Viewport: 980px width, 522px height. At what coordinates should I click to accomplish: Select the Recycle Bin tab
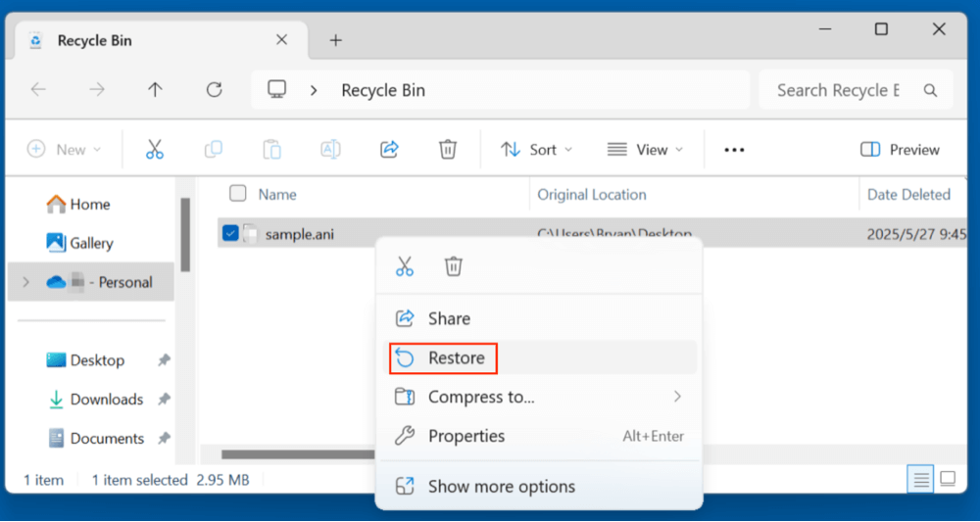pyautogui.click(x=161, y=40)
